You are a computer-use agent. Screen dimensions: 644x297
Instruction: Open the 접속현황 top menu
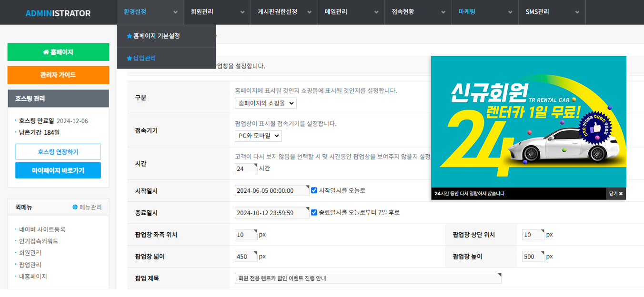418,12
